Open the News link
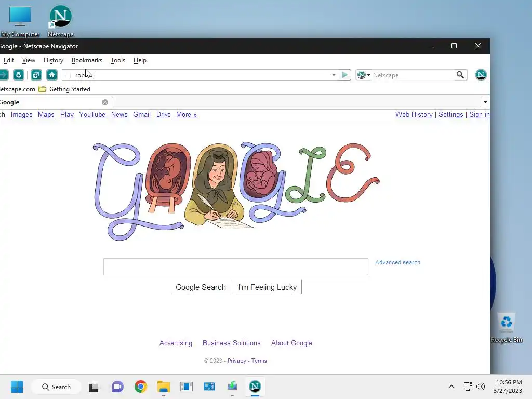Image resolution: width=532 pixels, height=399 pixels. (x=119, y=115)
